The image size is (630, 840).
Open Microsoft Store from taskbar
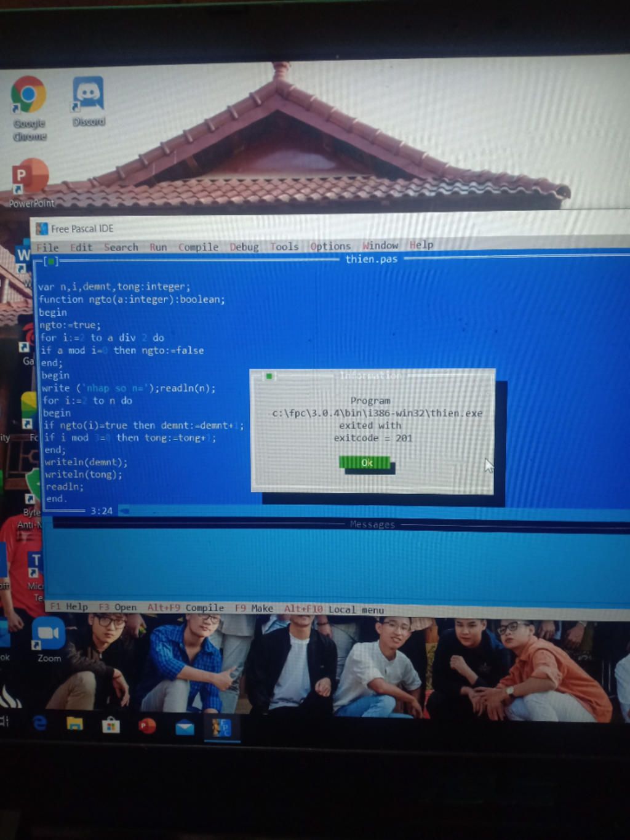click(x=111, y=725)
